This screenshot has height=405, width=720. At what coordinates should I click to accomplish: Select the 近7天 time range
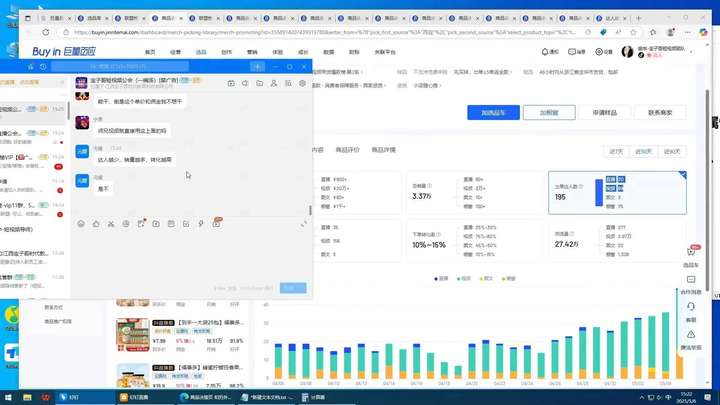pyautogui.click(x=616, y=152)
